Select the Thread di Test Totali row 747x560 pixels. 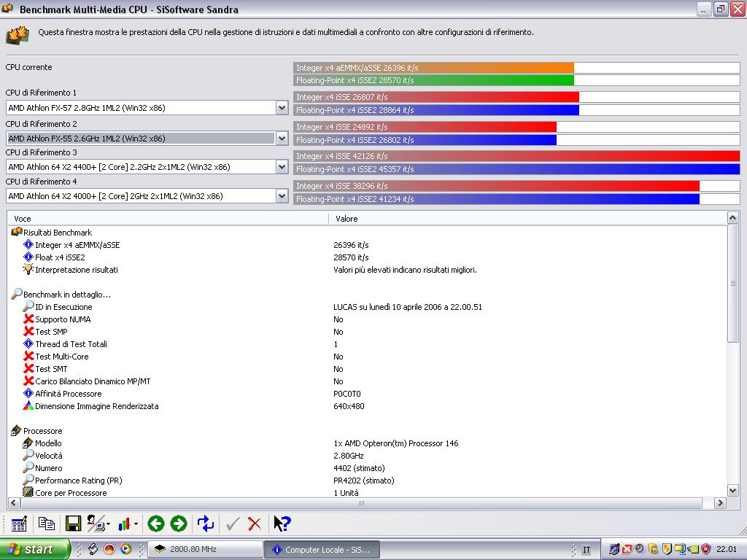coord(367,344)
